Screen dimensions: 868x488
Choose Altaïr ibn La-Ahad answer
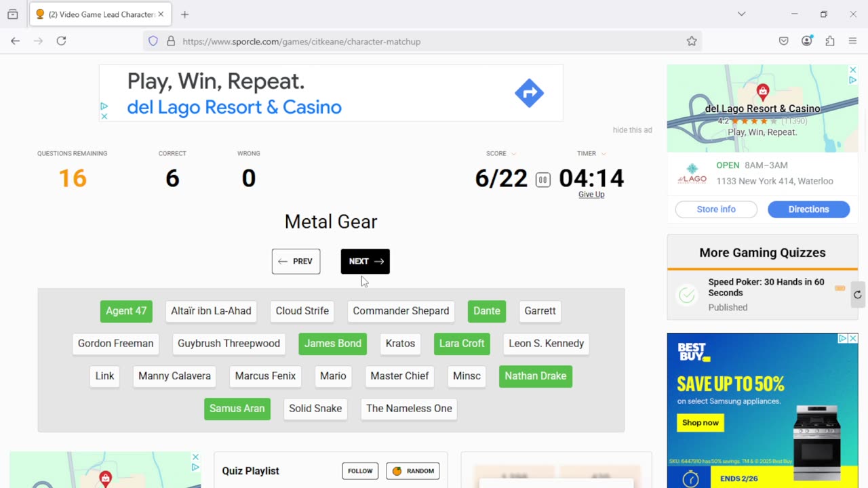(x=211, y=311)
